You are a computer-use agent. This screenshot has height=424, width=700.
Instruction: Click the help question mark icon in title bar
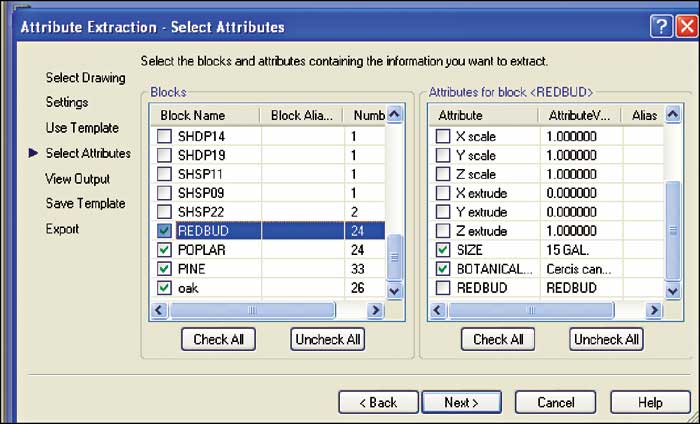coord(661,27)
